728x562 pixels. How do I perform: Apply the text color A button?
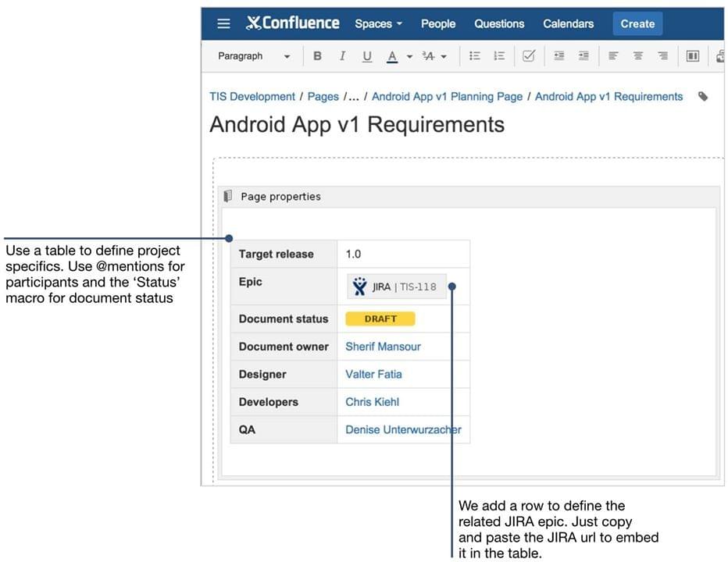coord(392,57)
